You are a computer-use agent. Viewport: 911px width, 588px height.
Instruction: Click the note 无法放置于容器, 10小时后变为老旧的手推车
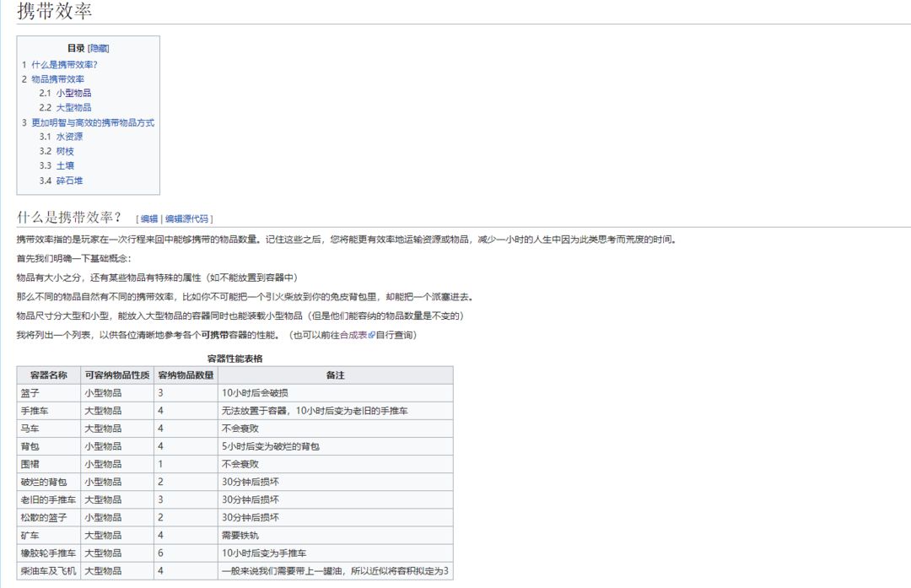coord(315,411)
